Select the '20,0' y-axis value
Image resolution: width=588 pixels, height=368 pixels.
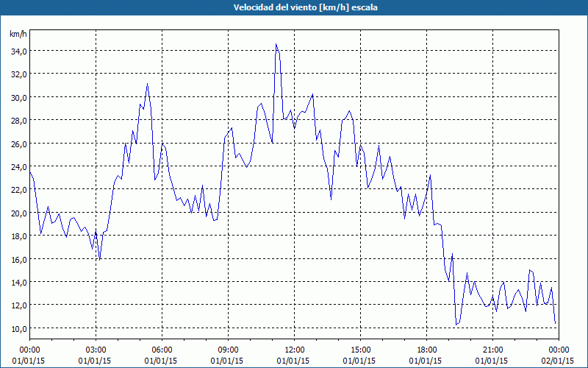pyautogui.click(x=18, y=213)
